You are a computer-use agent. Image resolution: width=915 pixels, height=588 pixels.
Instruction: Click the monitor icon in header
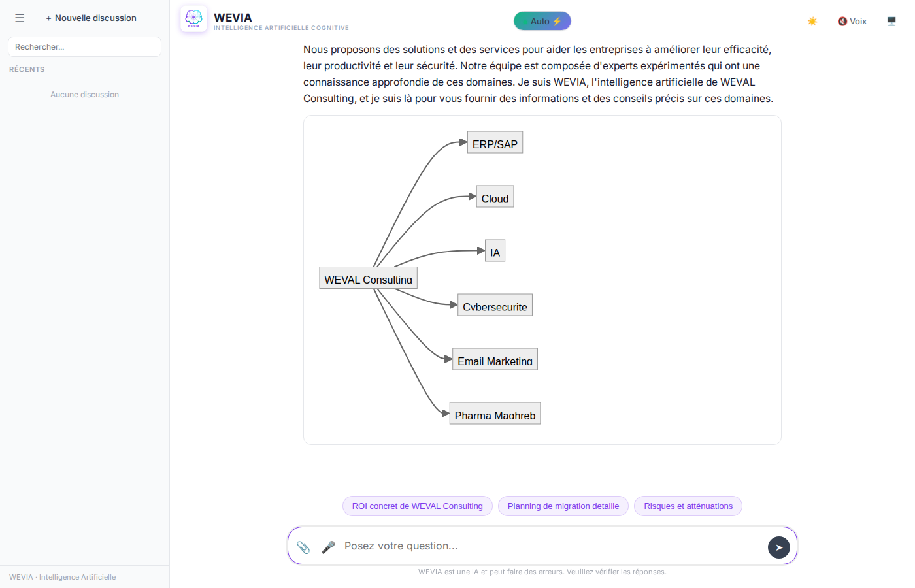891,22
